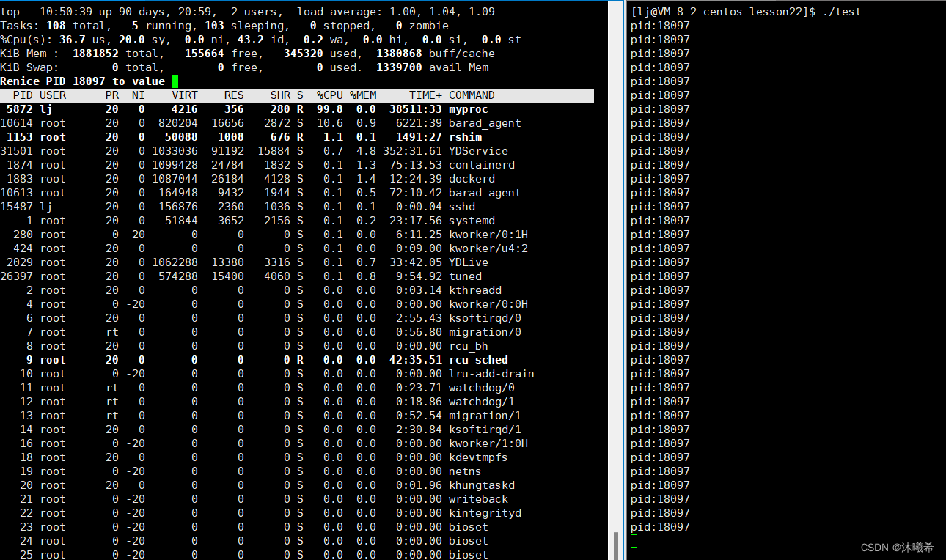Click '1339700 avail Mem' text
This screenshot has height=560, width=946.
432,67
